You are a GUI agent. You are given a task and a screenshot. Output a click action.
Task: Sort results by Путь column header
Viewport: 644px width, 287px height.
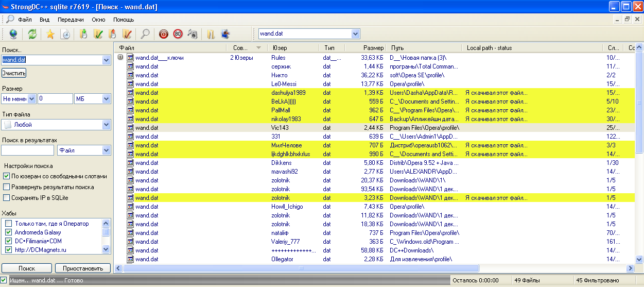coord(424,47)
